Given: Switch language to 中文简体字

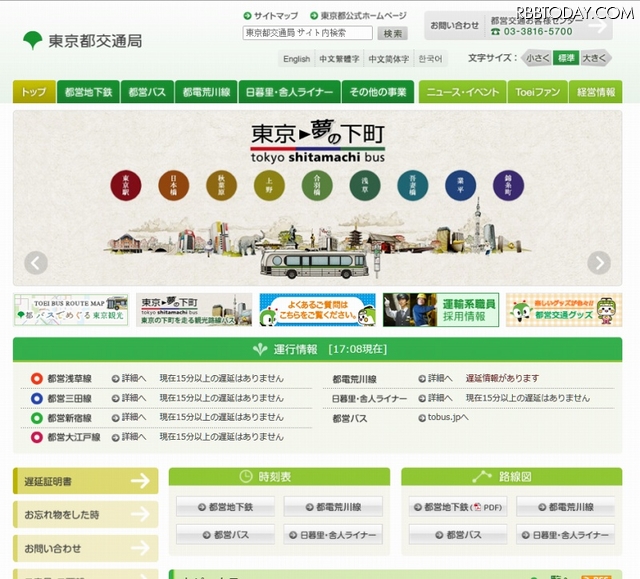Looking at the screenshot, I should (x=389, y=59).
